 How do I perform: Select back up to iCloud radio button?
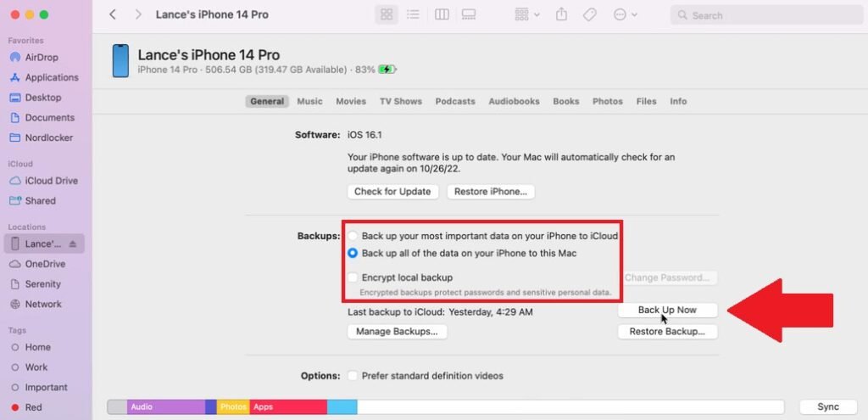(x=353, y=236)
